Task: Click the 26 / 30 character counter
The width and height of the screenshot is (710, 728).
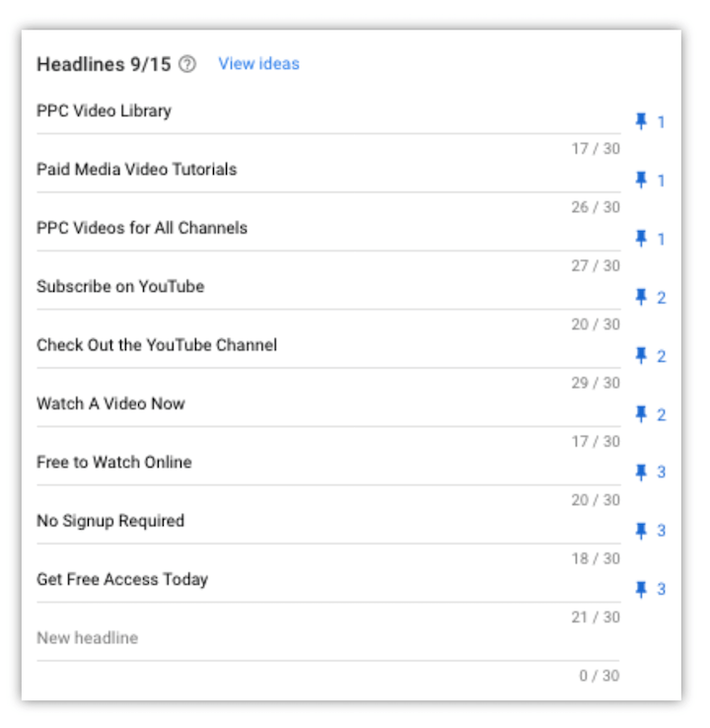Action: [x=596, y=207]
